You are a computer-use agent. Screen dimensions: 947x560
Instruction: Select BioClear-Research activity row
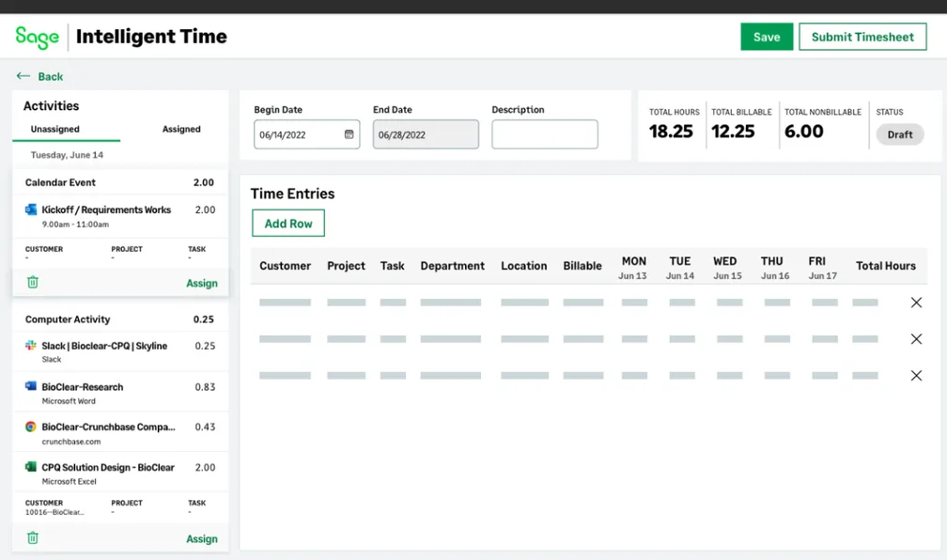120,393
